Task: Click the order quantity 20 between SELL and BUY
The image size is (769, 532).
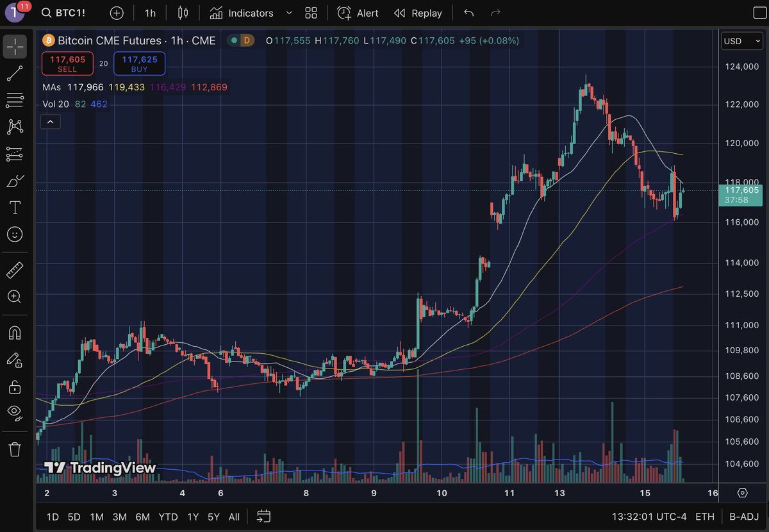Action: tap(103, 63)
